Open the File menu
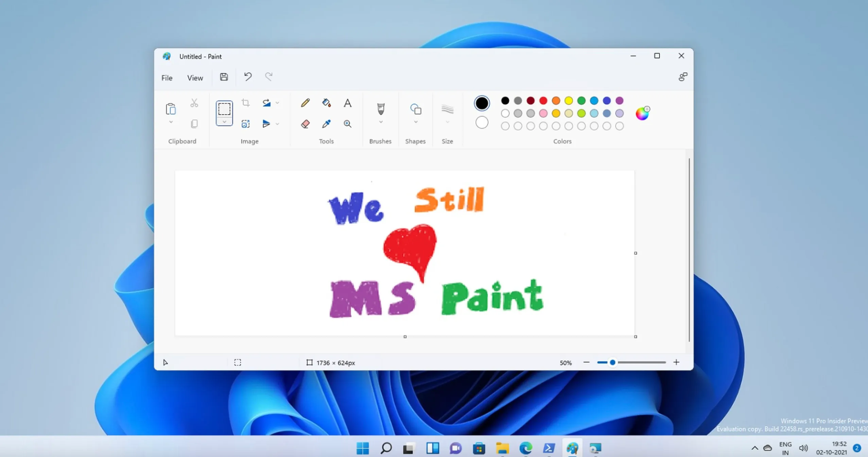868x457 pixels. coord(167,78)
